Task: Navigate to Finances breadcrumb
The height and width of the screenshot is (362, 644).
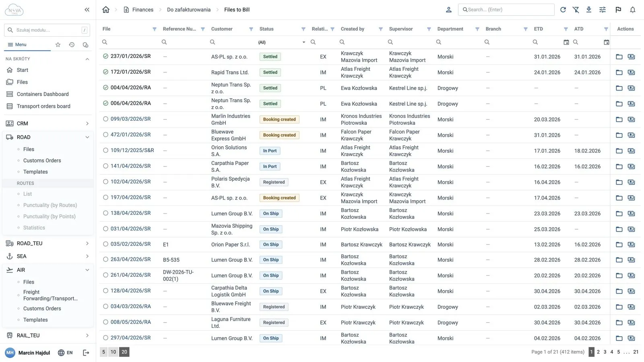Action: click(x=138, y=10)
